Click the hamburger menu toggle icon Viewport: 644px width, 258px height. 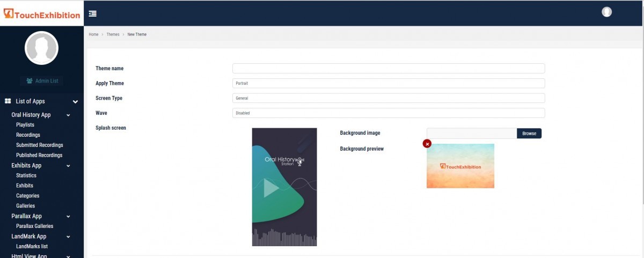click(x=93, y=13)
